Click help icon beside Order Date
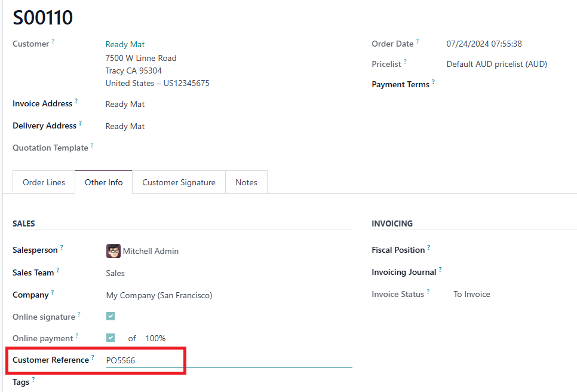Viewport: 577px width, 392px height. coord(418,41)
